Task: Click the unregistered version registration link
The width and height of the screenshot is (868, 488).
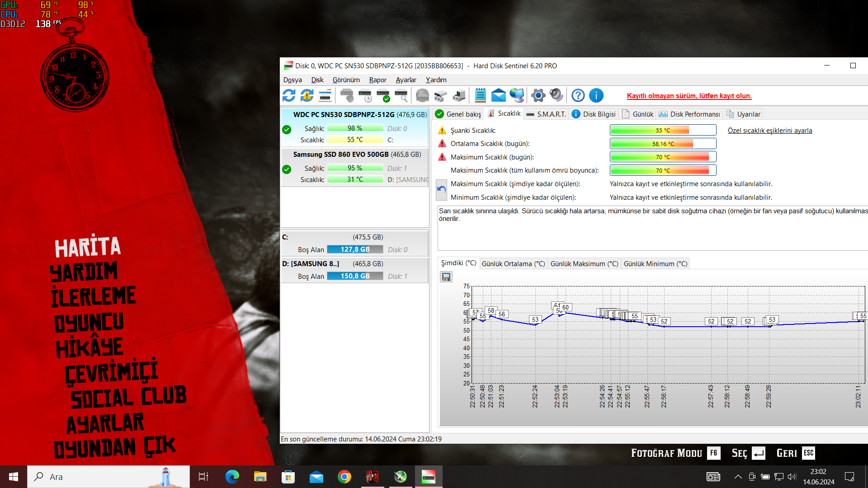Action: [689, 96]
